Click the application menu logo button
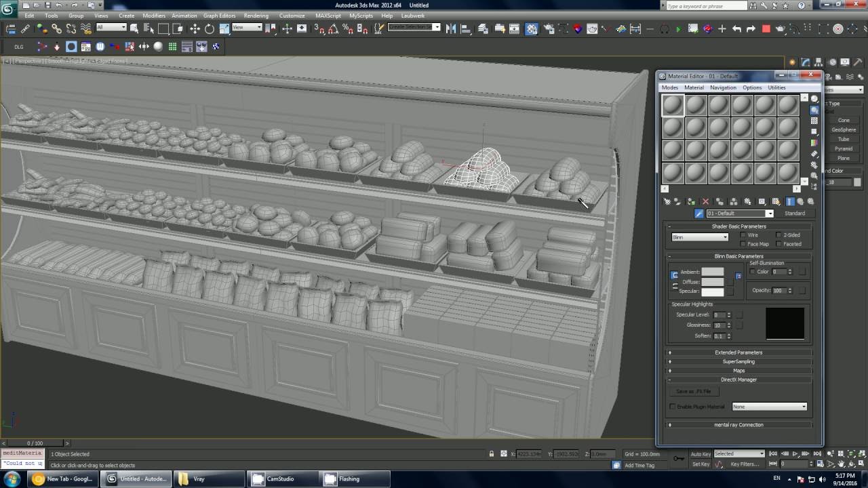The height and width of the screenshot is (488, 868). click(x=9, y=9)
